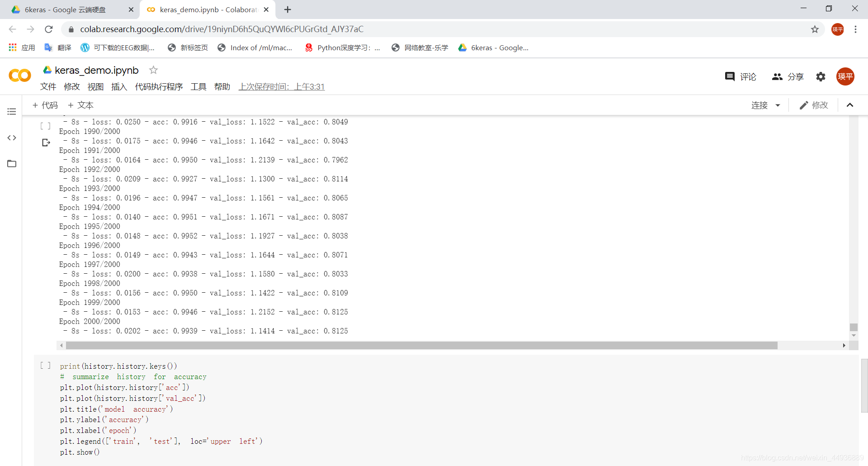Click the notebook title keras_demo.ipynb
This screenshot has height=466, width=868.
click(97, 70)
